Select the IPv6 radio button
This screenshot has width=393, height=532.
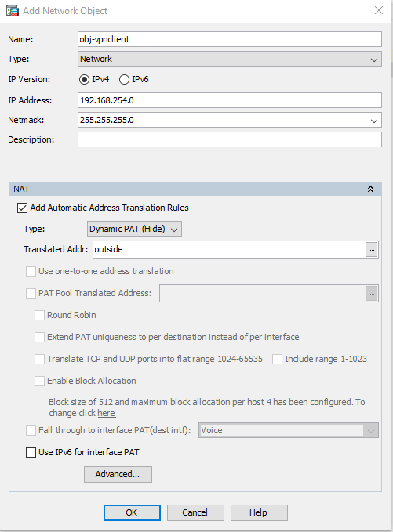click(124, 79)
